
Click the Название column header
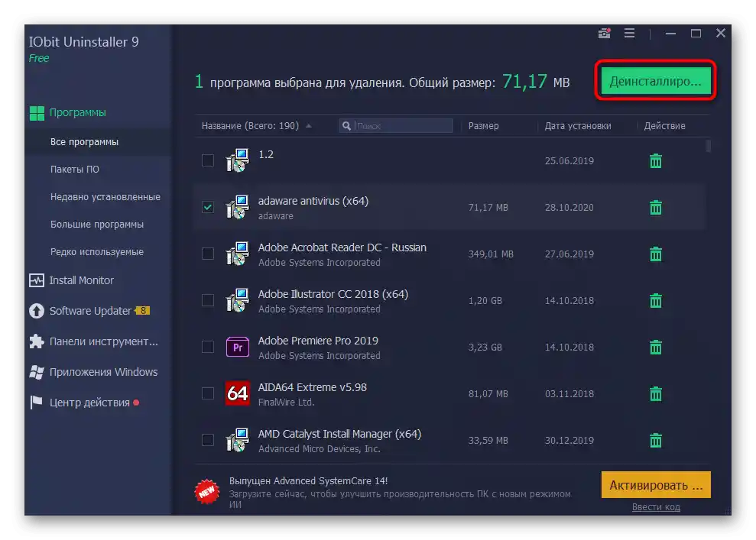(250, 126)
